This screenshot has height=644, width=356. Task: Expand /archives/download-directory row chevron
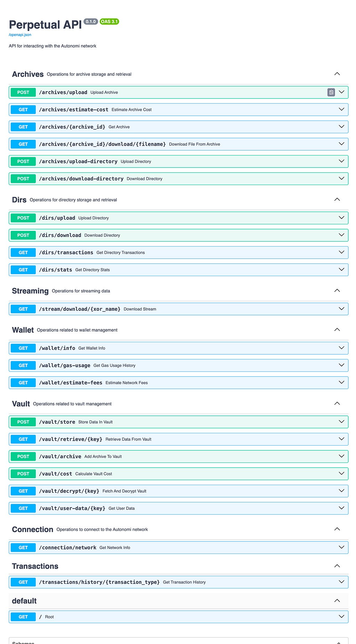point(341,179)
